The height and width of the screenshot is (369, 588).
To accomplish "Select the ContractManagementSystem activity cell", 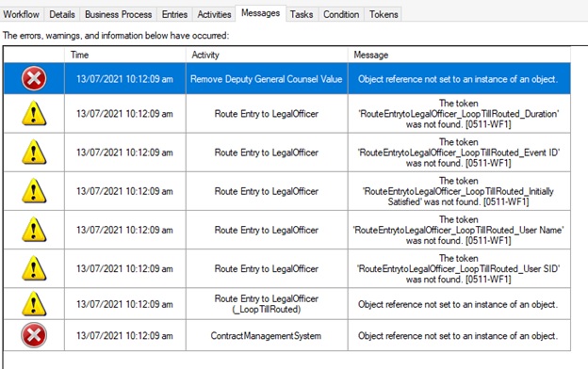I will [x=267, y=335].
